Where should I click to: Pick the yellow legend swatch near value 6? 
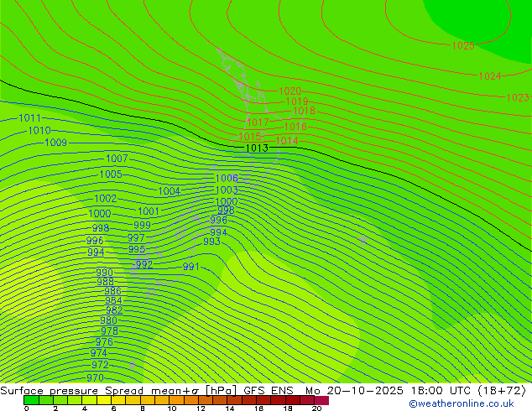click(104, 400)
